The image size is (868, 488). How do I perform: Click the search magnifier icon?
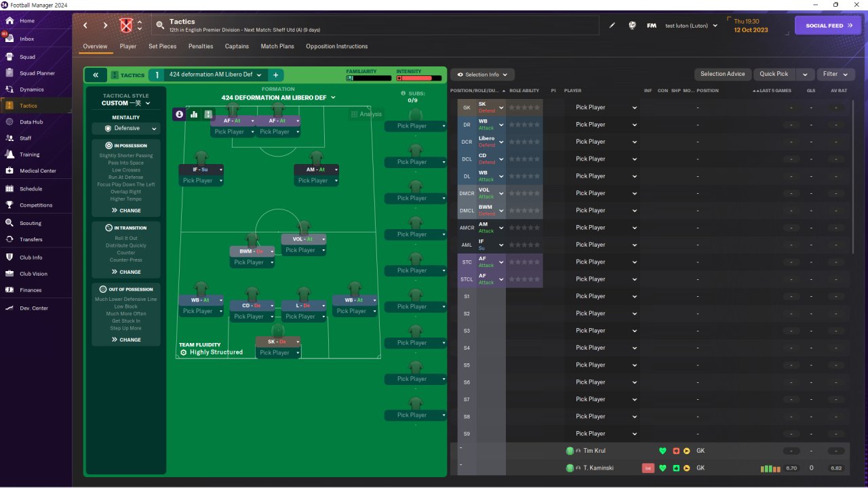coord(160,25)
